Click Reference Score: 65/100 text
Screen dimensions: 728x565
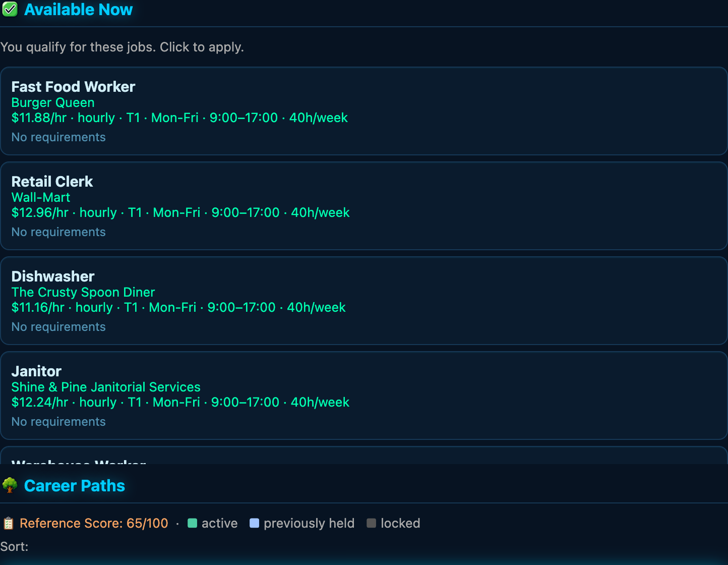(x=94, y=523)
